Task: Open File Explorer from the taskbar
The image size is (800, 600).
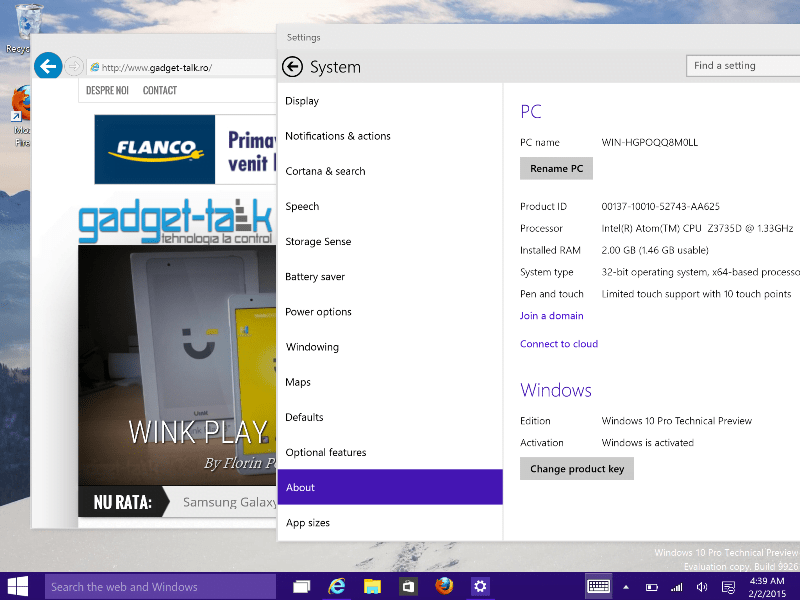Action: [x=372, y=587]
